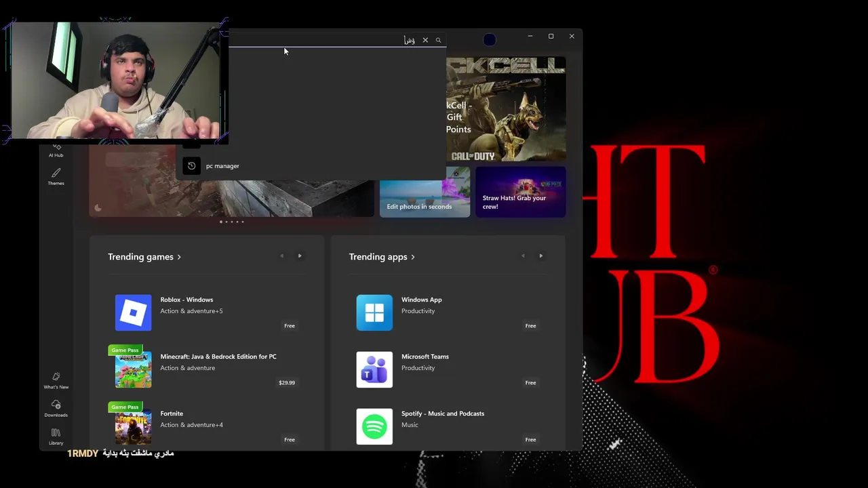Open the 'Edit photos in seconds' card
The width and height of the screenshot is (868, 488).
tap(425, 192)
